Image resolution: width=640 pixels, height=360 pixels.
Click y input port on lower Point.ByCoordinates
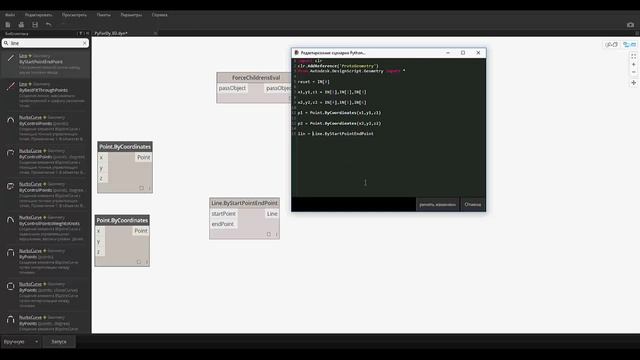[99, 242]
